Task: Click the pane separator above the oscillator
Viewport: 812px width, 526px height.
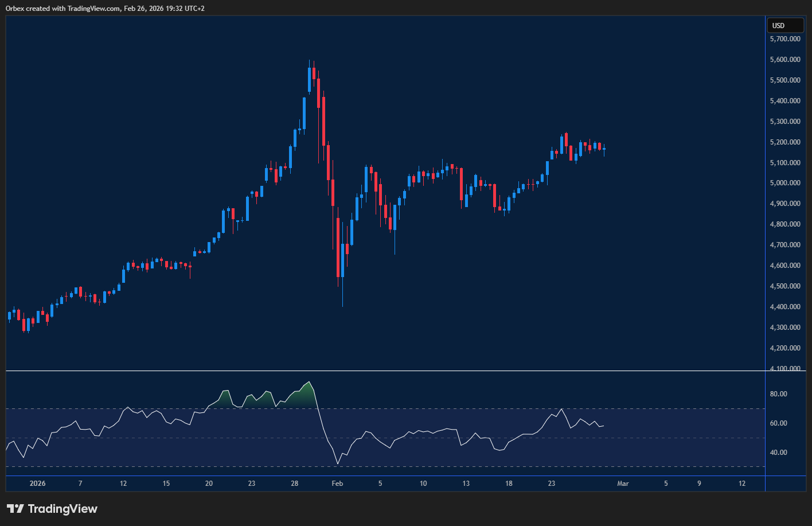Action: click(x=385, y=372)
